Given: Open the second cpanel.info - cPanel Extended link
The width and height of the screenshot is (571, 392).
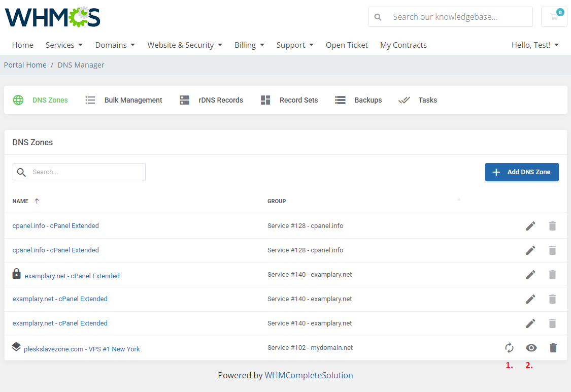Looking at the screenshot, I should point(56,250).
